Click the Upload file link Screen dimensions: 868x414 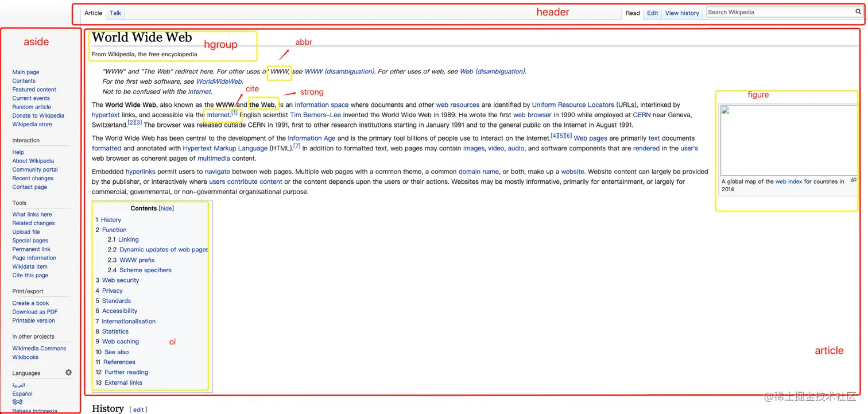click(x=26, y=231)
